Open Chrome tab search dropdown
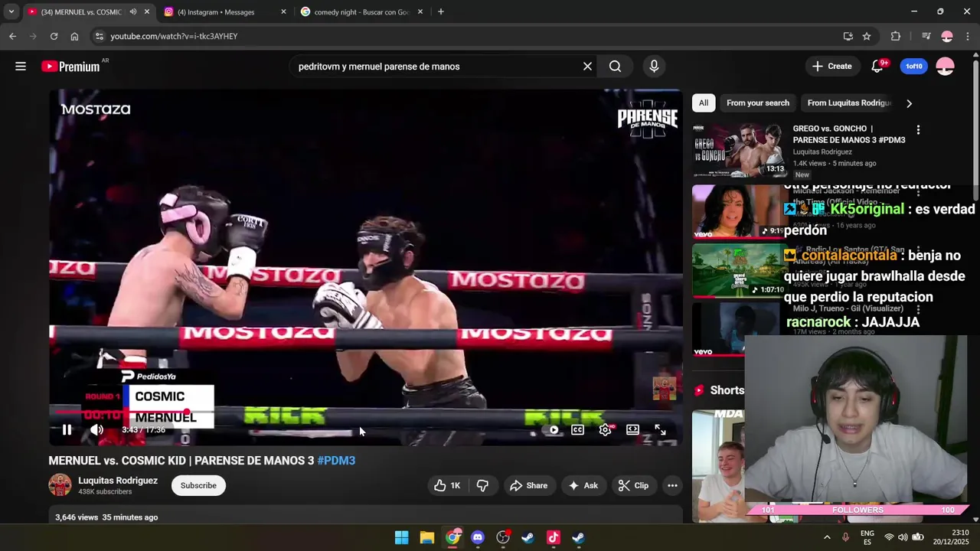980x551 pixels. pyautogui.click(x=11, y=11)
